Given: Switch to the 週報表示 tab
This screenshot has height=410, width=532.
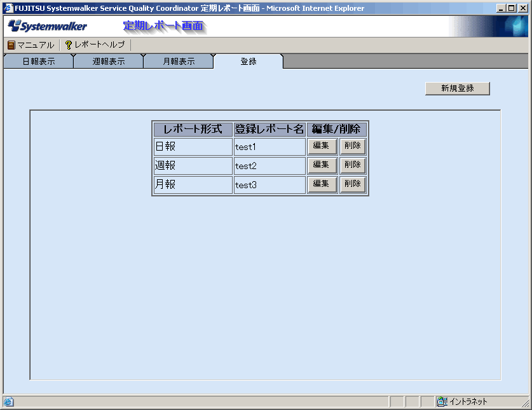Looking at the screenshot, I should click(x=108, y=62).
